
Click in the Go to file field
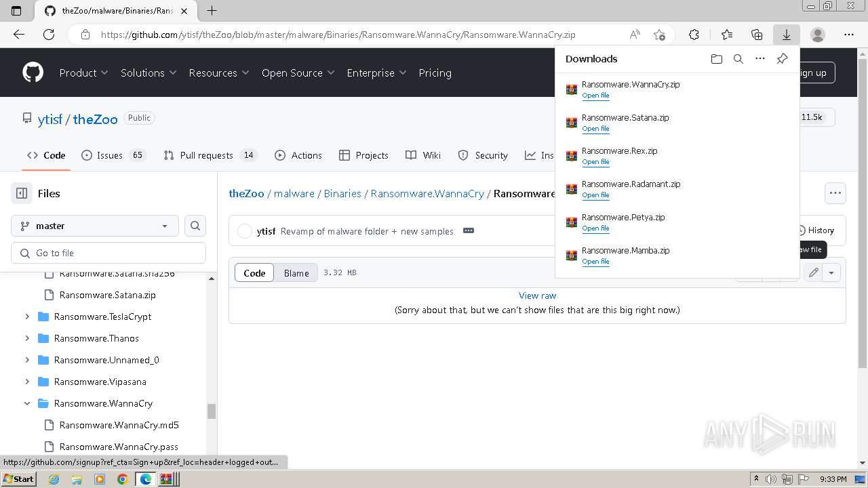click(108, 253)
